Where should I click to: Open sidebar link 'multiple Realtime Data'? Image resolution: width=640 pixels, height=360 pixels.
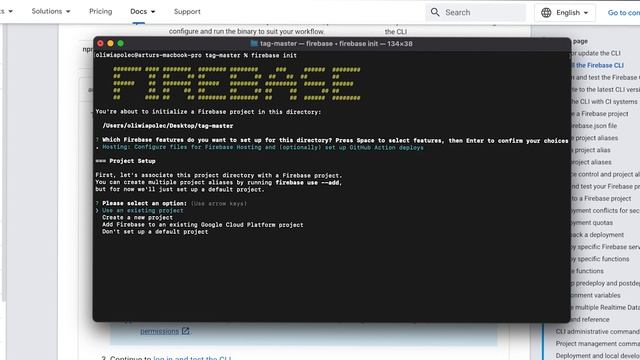pos(607,307)
